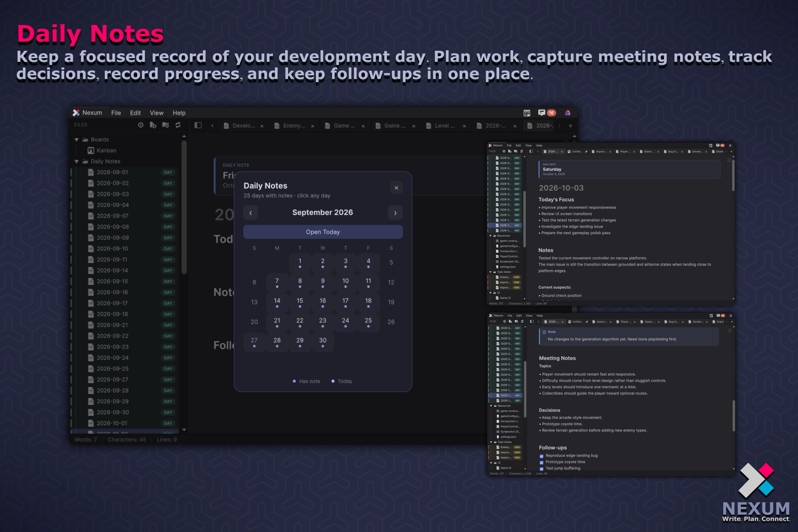Switch to Bug In... tab in upper small window

[673, 152]
